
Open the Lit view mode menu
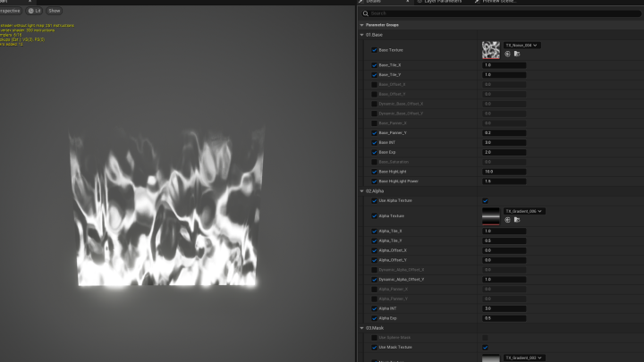pyautogui.click(x=34, y=11)
